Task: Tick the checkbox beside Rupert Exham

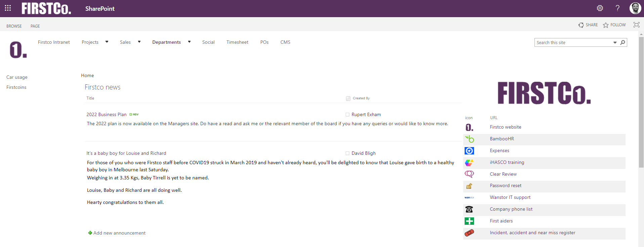Action: coord(348,114)
